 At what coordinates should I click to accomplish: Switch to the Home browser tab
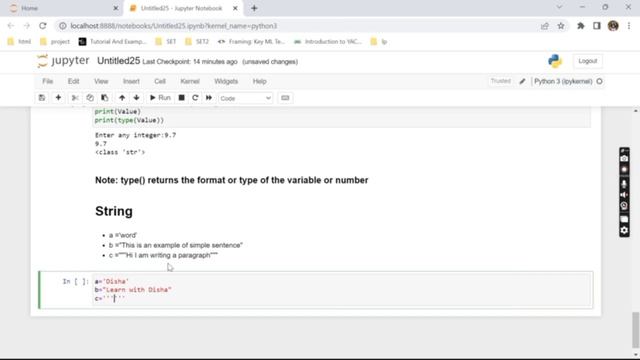click(x=61, y=8)
